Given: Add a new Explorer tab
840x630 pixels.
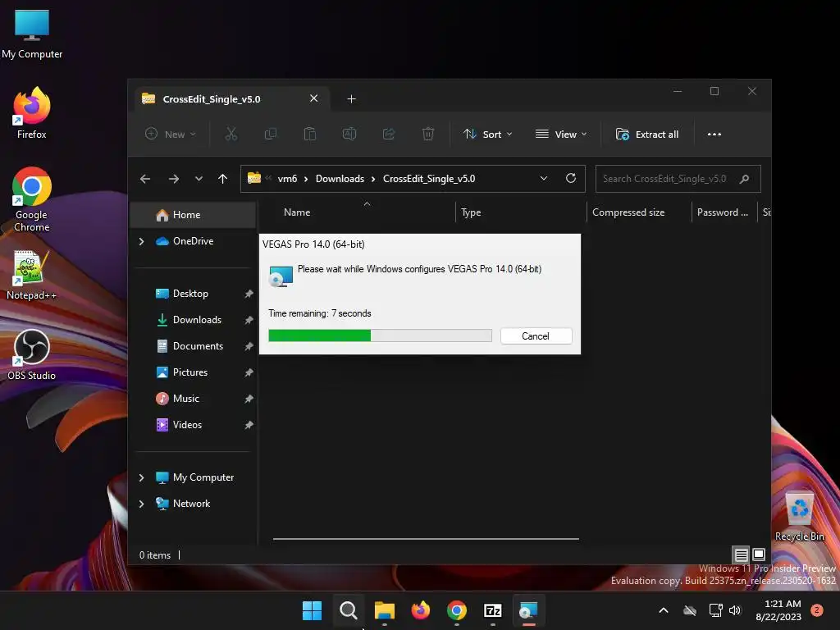Looking at the screenshot, I should (x=351, y=99).
